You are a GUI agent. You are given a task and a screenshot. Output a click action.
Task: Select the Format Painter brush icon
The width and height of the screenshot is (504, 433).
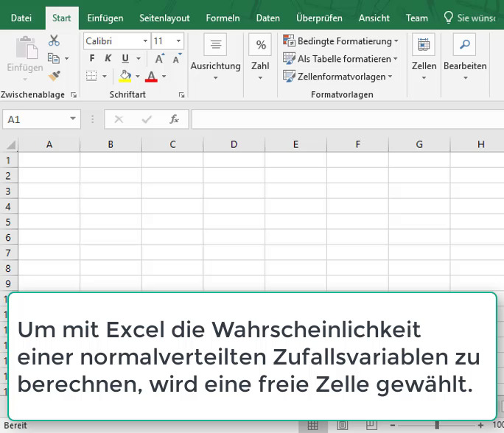54,76
